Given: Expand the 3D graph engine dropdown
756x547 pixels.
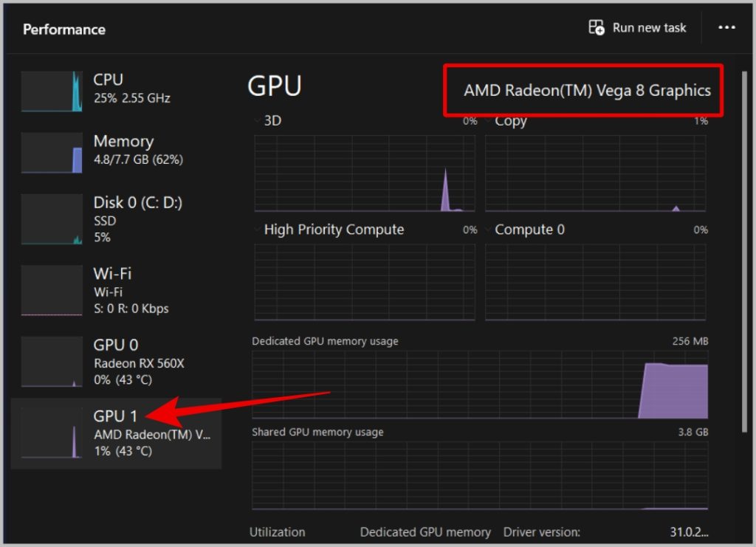Looking at the screenshot, I should click(258, 120).
